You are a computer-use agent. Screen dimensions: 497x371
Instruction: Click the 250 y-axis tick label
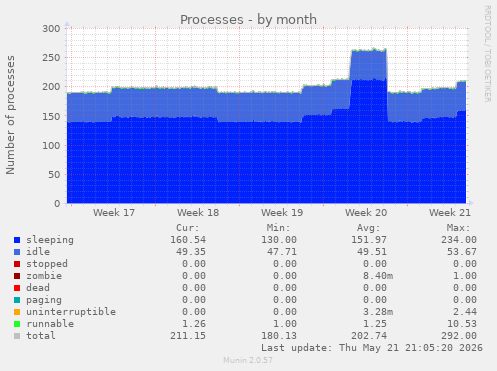(51, 58)
